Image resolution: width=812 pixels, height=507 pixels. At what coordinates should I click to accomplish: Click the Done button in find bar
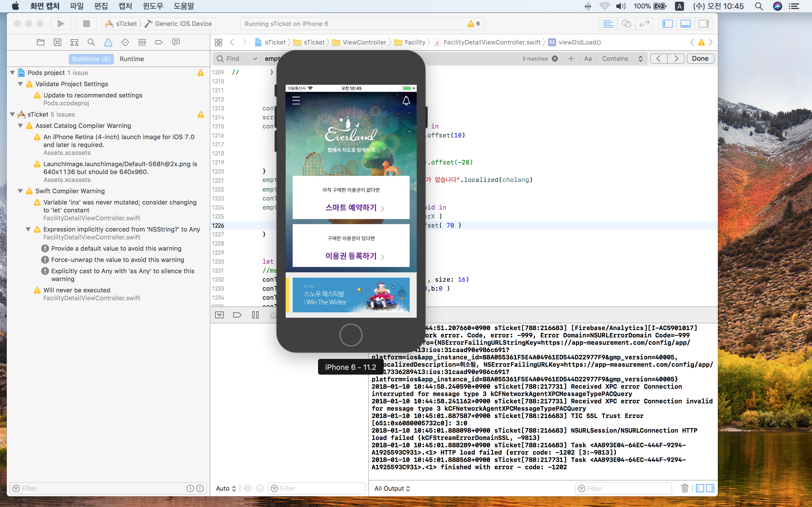click(700, 59)
